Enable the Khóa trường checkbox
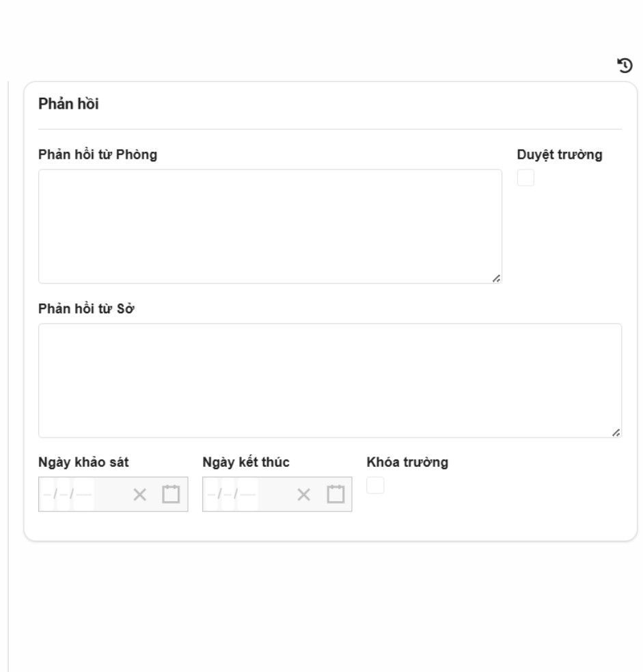Viewport: 643px width, 672px height. (375, 485)
